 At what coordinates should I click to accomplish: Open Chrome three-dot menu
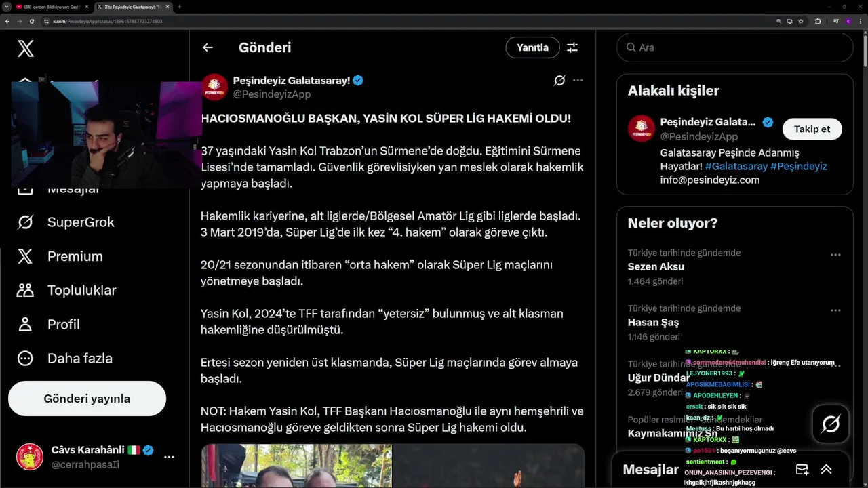coord(861,21)
